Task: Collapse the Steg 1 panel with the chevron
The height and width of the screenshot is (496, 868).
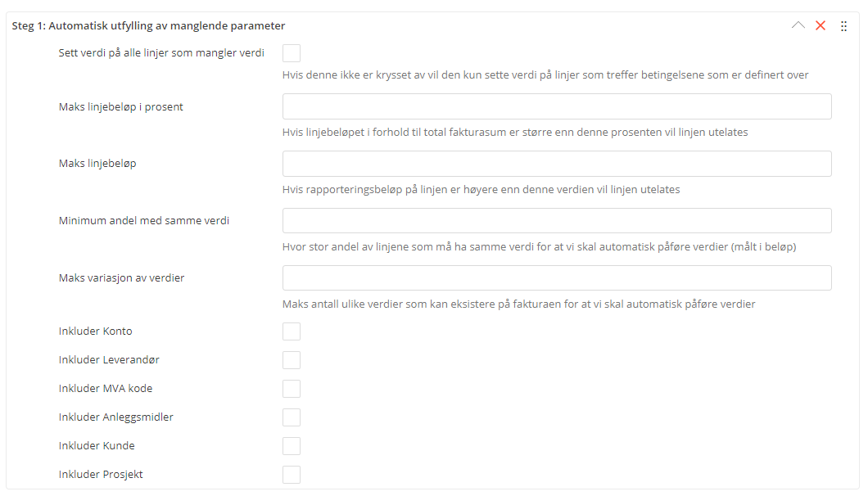Action: [x=798, y=25]
